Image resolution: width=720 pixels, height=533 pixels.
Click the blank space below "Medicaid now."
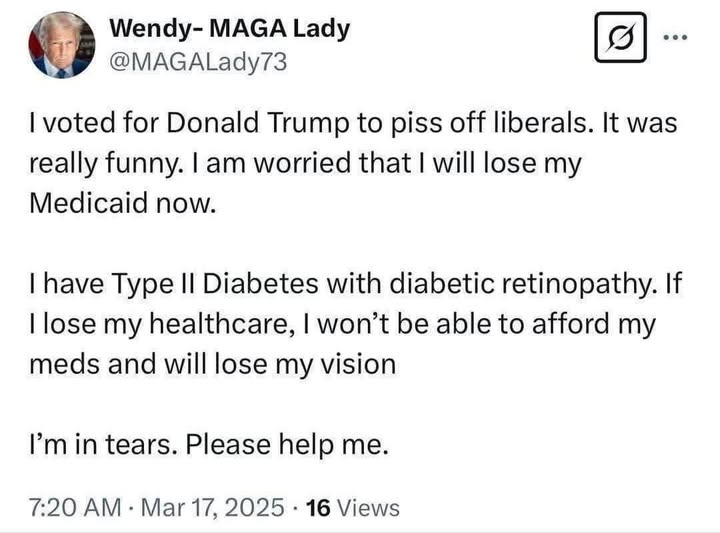pos(358,243)
